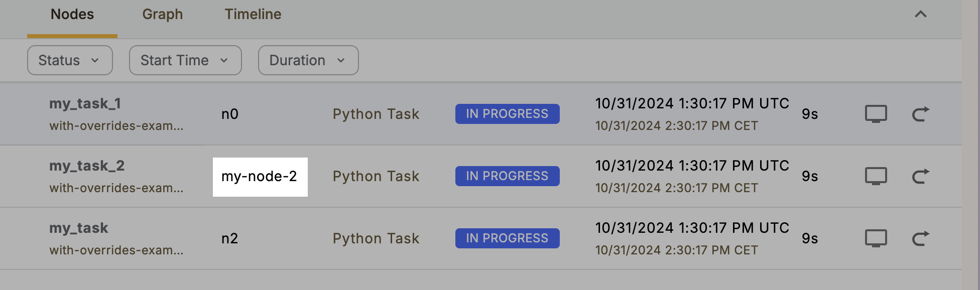Screen dimensions: 980x290
Task: Click the IN PROGRESS badge for my_task_1
Action: click(x=507, y=114)
